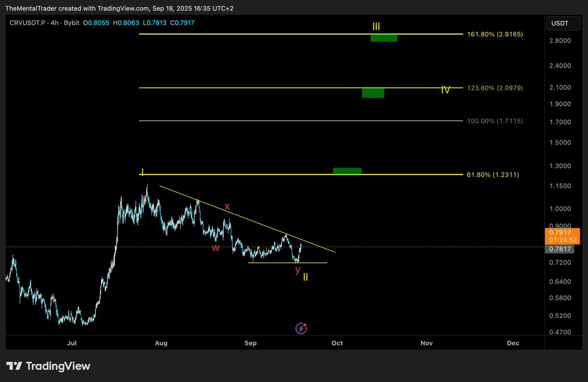This screenshot has height=382, width=588.
Task: Select the Oct label on the time axis
Action: click(x=337, y=343)
